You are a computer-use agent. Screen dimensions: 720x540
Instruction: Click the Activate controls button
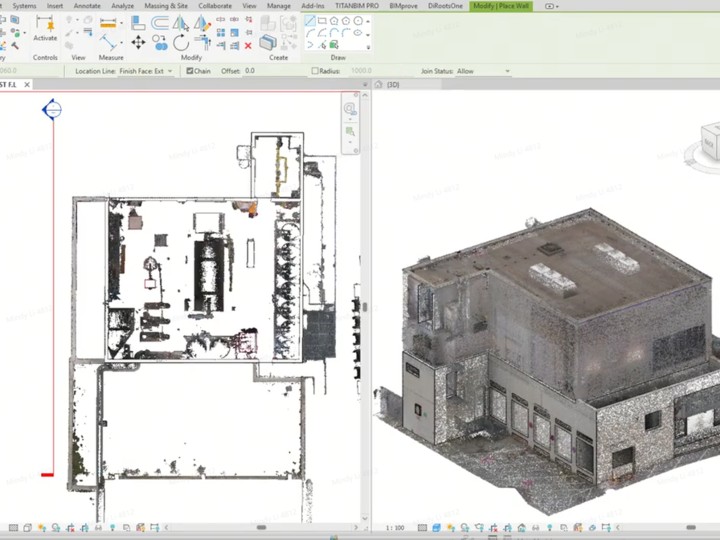pyautogui.click(x=45, y=28)
